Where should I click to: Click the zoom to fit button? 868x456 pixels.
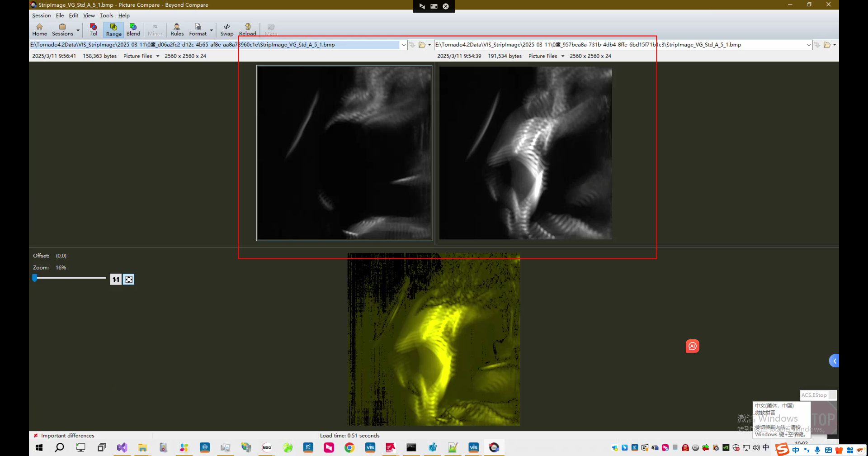[129, 280]
